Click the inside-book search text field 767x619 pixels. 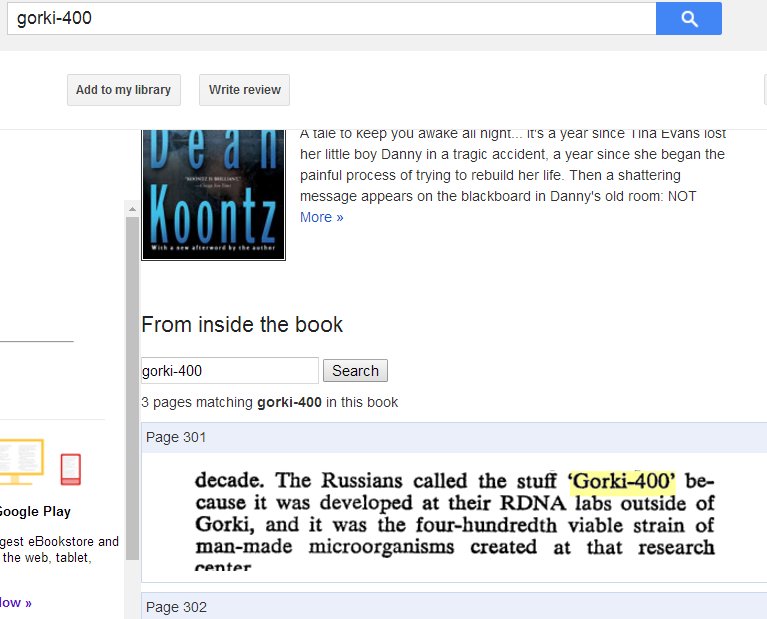pyautogui.click(x=230, y=371)
